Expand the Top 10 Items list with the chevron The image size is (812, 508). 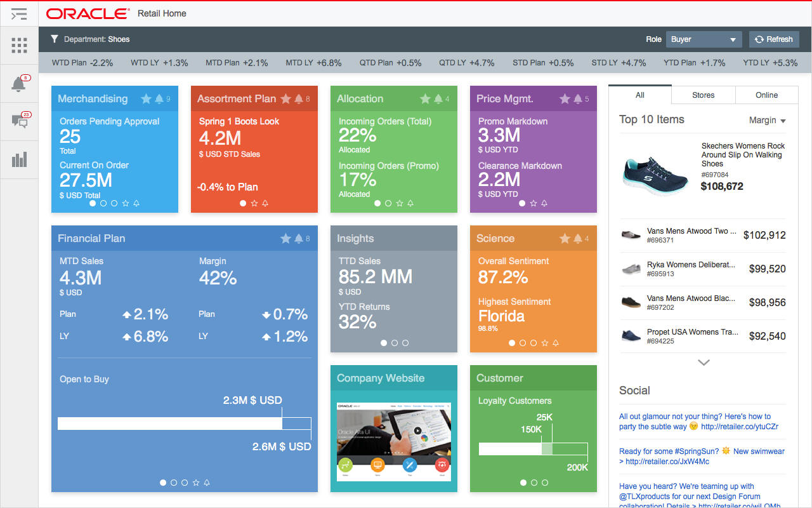pyautogui.click(x=703, y=362)
